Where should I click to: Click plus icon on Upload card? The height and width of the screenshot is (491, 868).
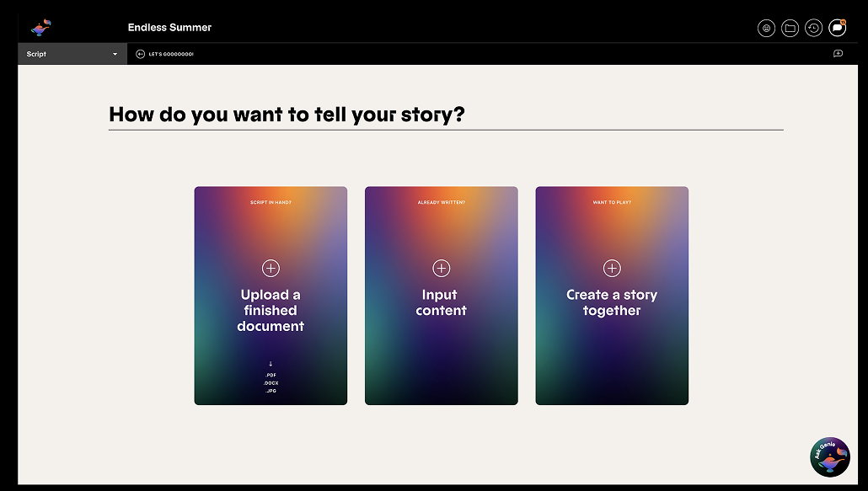(x=271, y=268)
